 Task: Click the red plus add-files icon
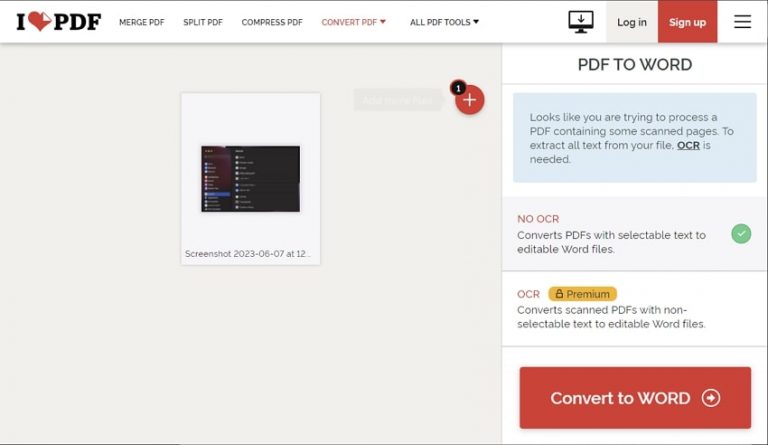[x=470, y=100]
